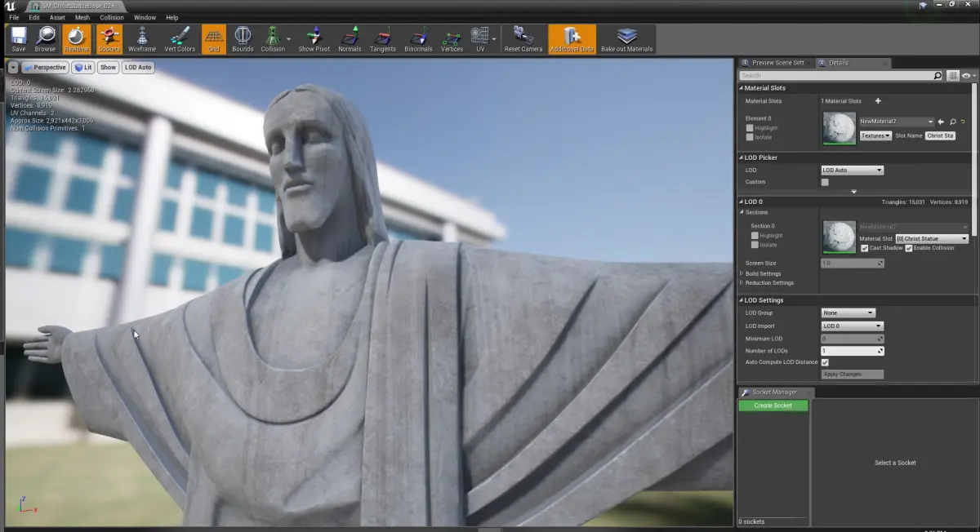
Task: Open Details property matrix grid icon
Action: pyautogui.click(x=952, y=75)
